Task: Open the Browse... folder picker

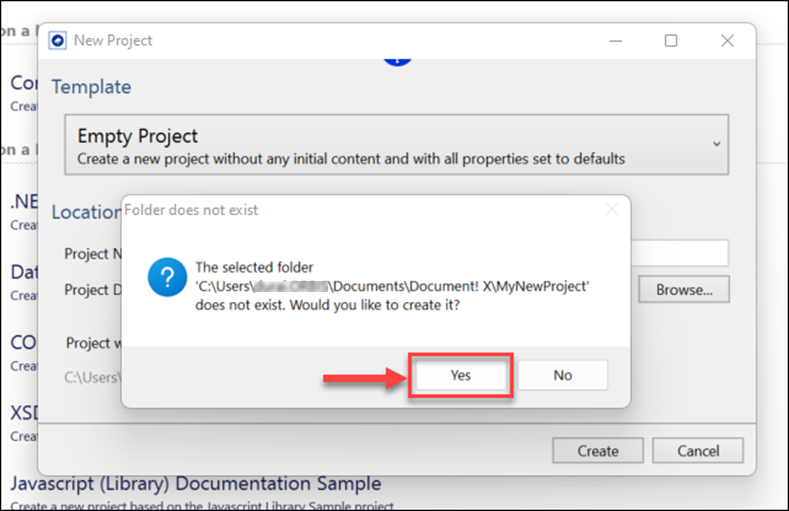Action: coord(684,290)
